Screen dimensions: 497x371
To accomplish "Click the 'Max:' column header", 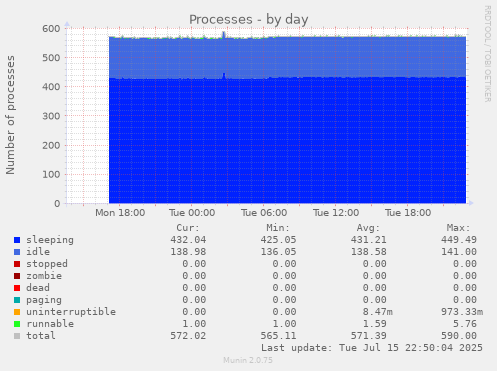I will (x=458, y=228).
